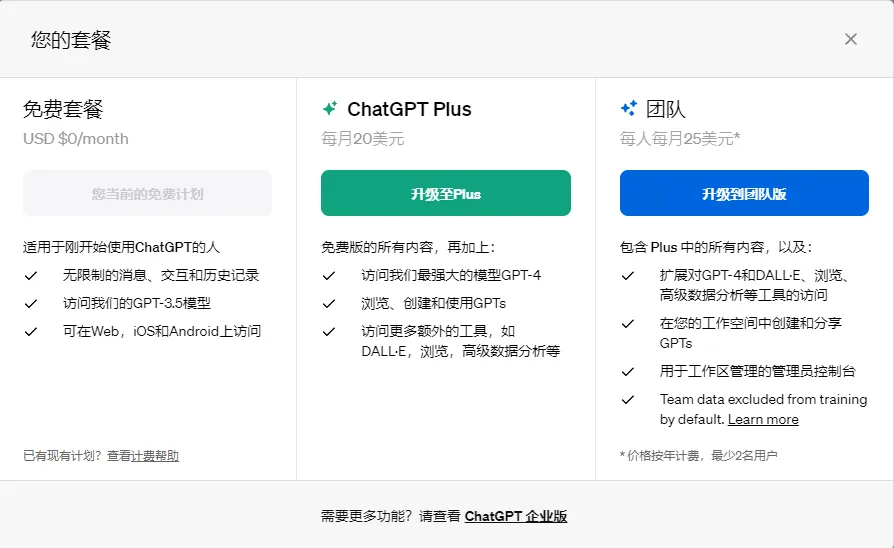Screen dimensions: 894x548
Task: Click checkmark beside 访问更多额外的工具
Action: [x=329, y=332]
